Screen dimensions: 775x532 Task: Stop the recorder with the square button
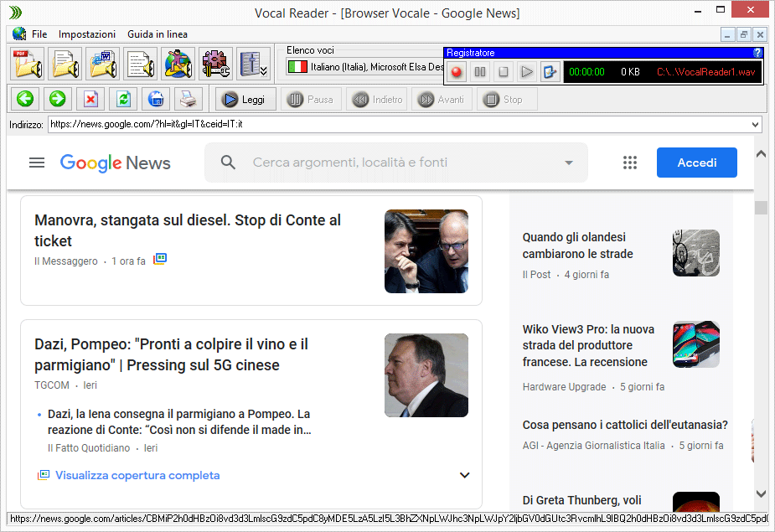click(x=504, y=72)
